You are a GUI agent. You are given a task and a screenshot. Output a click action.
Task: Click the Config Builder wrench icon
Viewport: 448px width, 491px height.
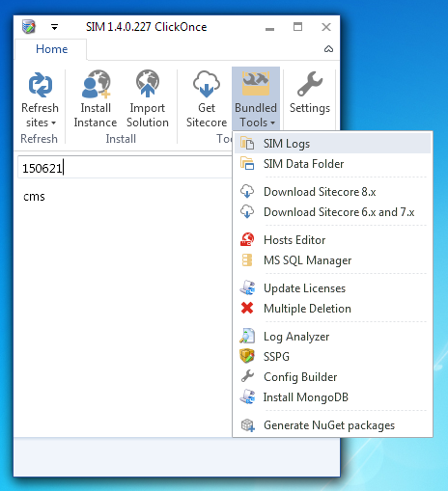pos(247,376)
